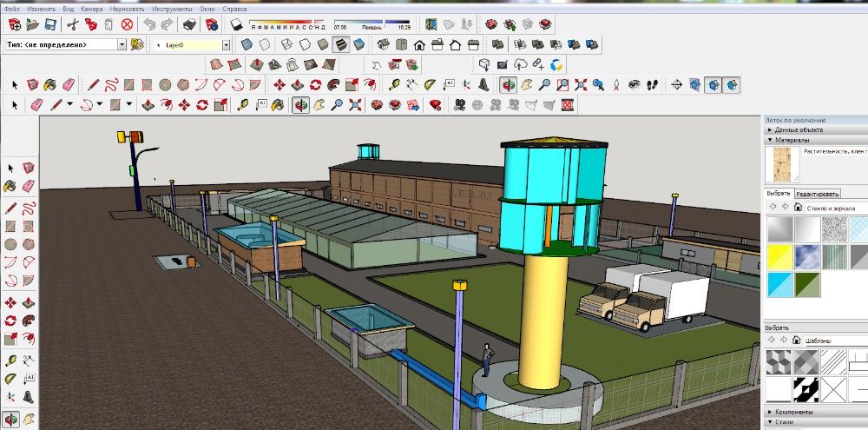This screenshot has width=868, height=430.
Task: Open the Arc tool dropdown arrow
Action: (x=100, y=104)
